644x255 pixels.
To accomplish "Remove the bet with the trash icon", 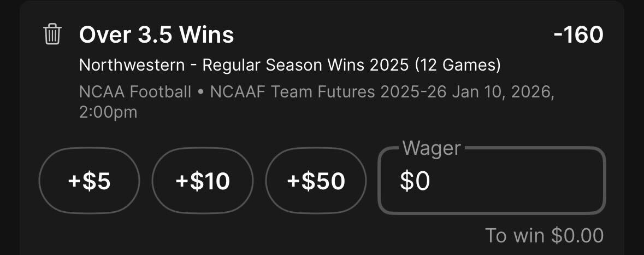I will pyautogui.click(x=52, y=34).
